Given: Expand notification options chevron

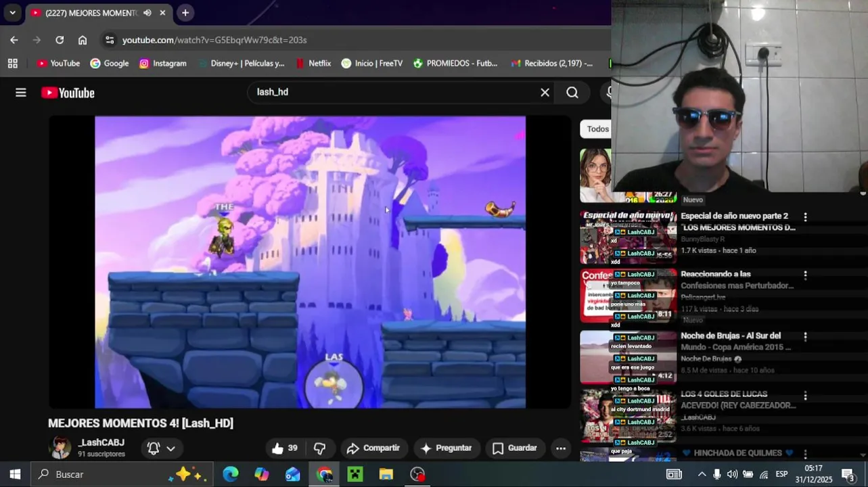Looking at the screenshot, I should tap(170, 448).
